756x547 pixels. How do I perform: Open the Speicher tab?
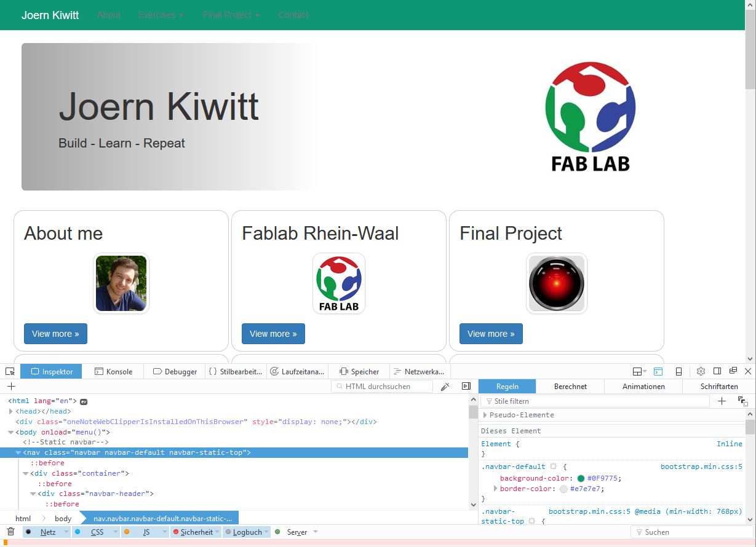click(x=359, y=371)
